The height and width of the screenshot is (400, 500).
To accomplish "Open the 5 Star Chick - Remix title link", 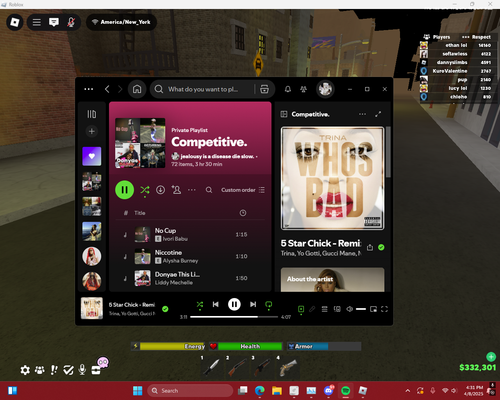I will click(x=321, y=243).
